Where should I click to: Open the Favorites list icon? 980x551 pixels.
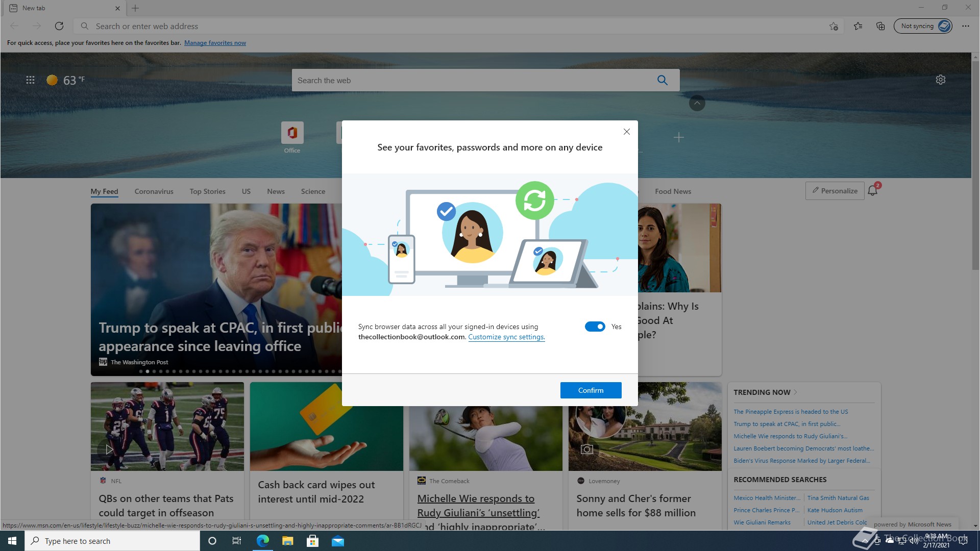pos(858,26)
